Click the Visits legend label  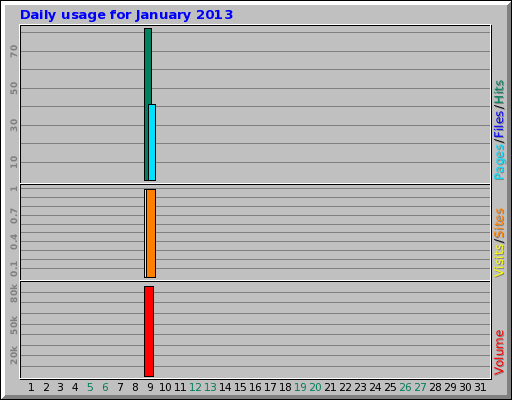[499, 261]
